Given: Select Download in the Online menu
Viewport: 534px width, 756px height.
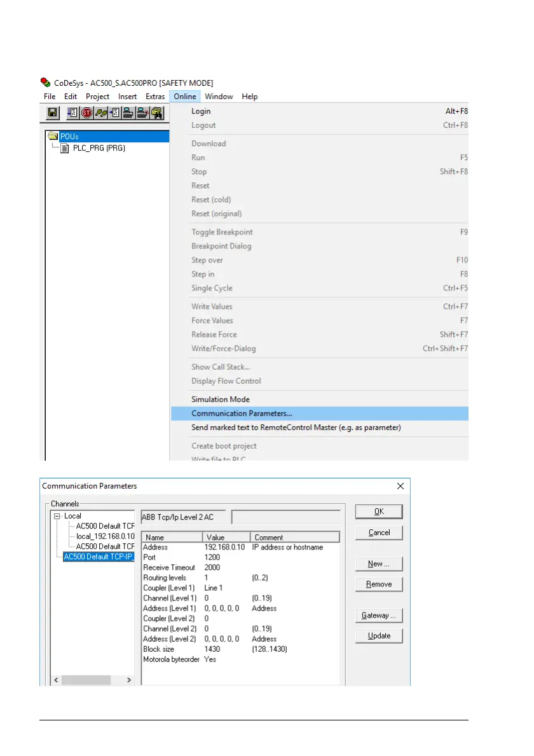Looking at the screenshot, I should (x=320, y=143).
